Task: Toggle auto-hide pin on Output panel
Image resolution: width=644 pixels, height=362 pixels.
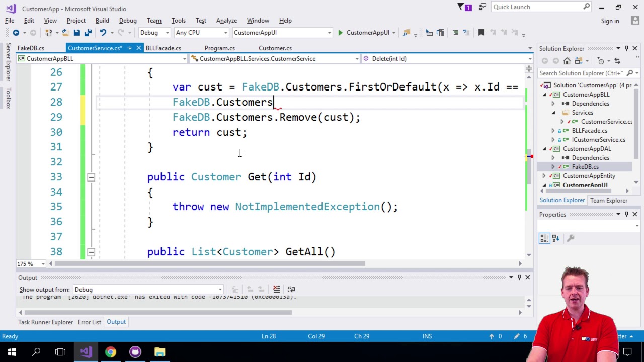Action: tap(519, 277)
